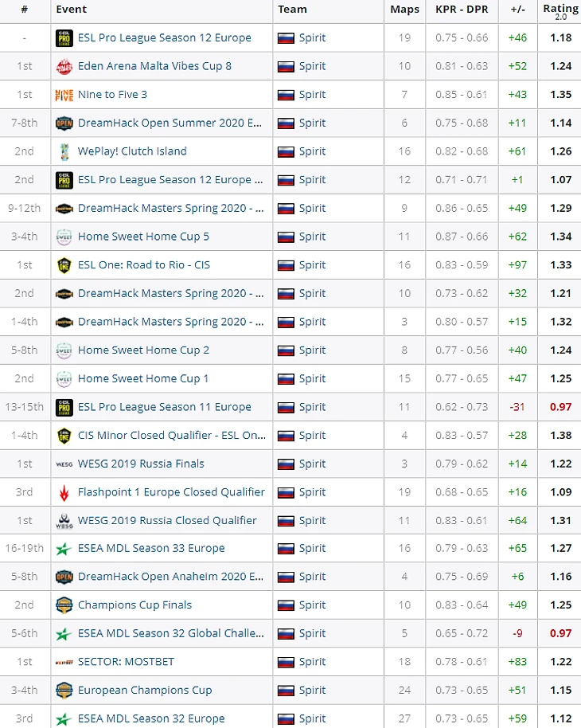Open the WePlay! Clutch Island event link

(132, 151)
